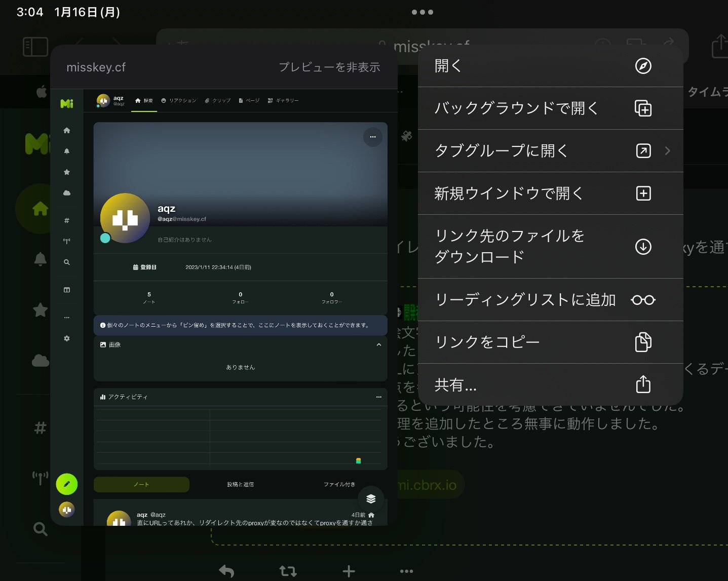Choose バックグラウンドで開く from the context menu
This screenshot has height=581, width=728.
click(516, 108)
